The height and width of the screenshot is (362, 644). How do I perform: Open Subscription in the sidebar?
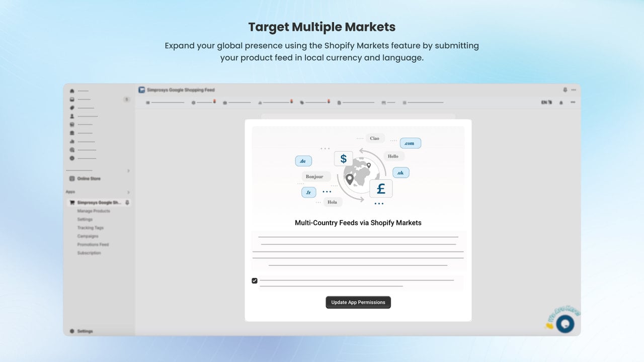[89, 253]
